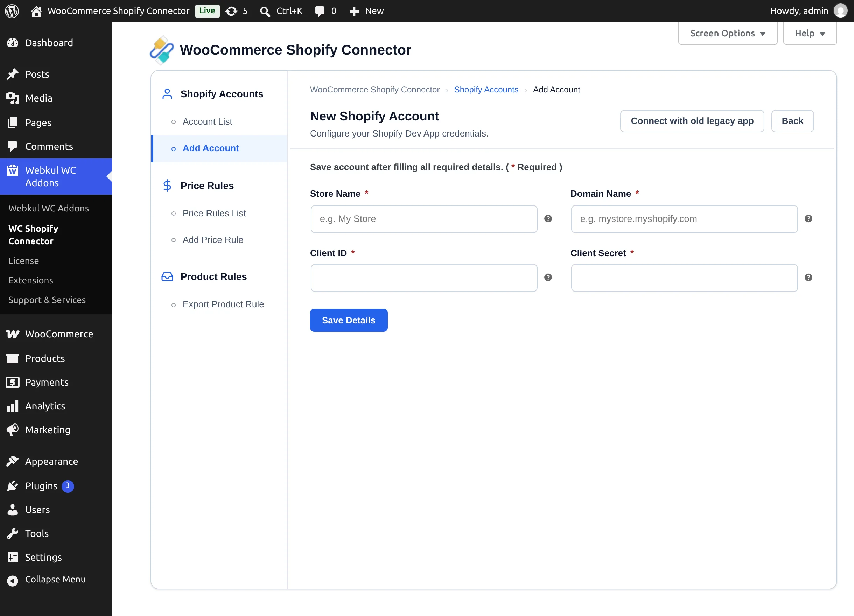854x616 pixels.
Task: Click the Save Details button
Action: 349,321
